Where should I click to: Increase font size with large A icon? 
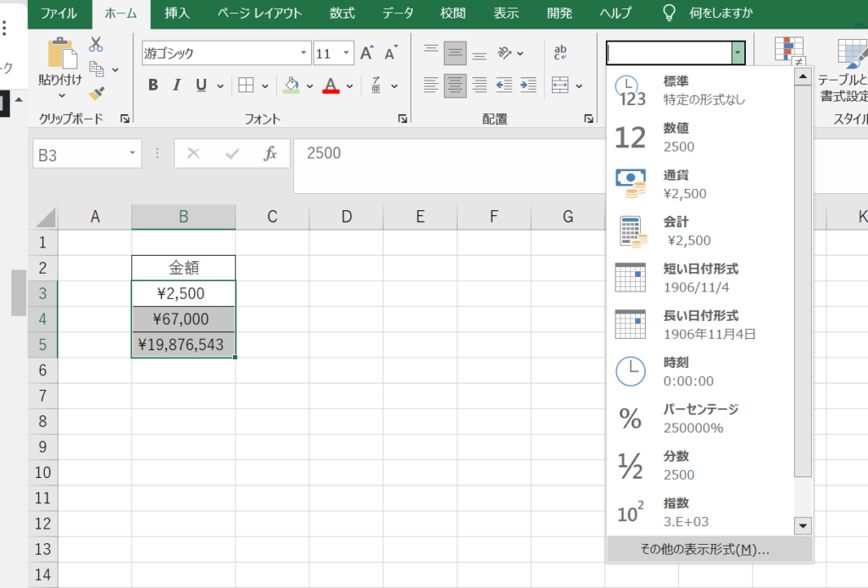(366, 53)
